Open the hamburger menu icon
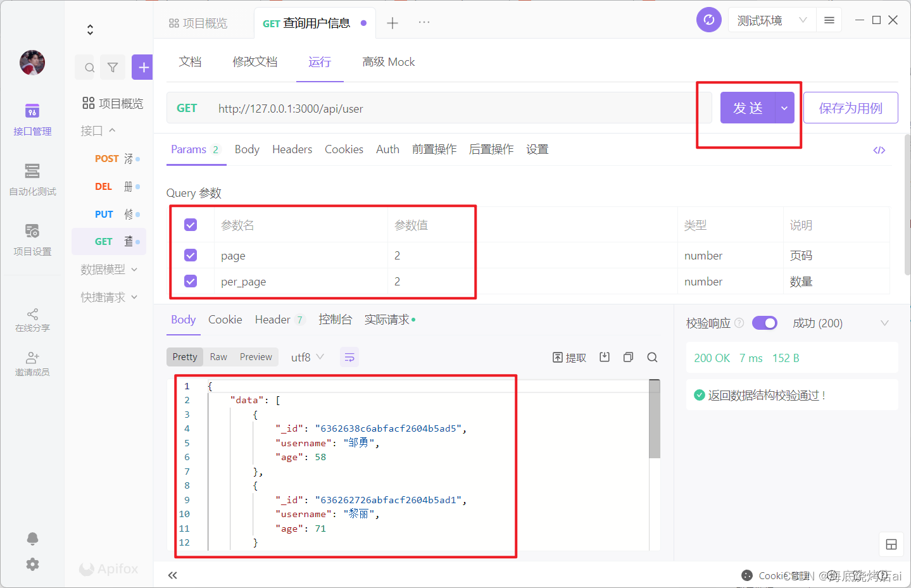Viewport: 911px width, 588px height. click(829, 20)
